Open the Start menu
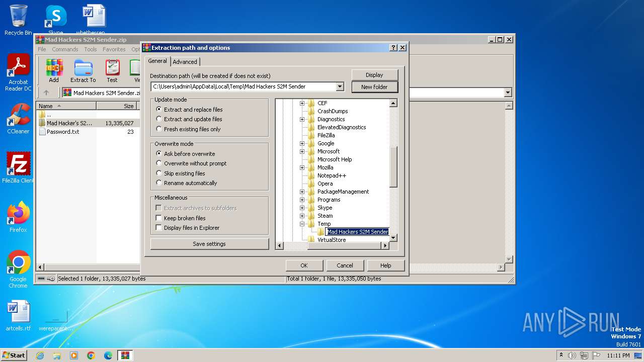The width and height of the screenshot is (644, 362). point(14,355)
